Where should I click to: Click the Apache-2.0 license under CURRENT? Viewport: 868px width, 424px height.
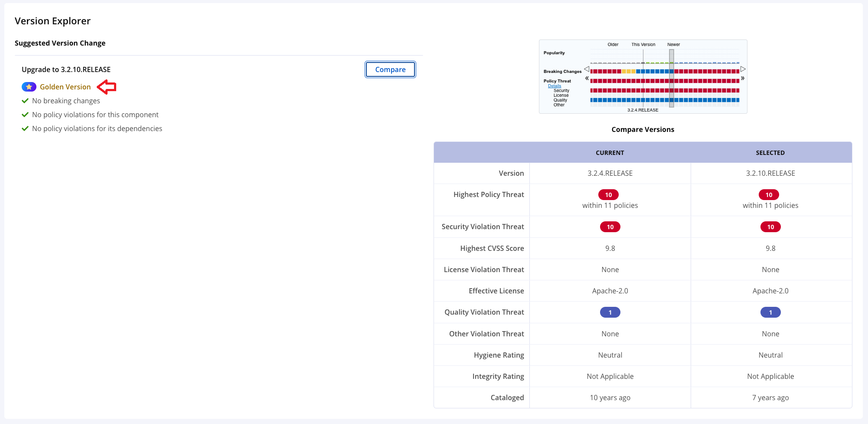tap(610, 291)
